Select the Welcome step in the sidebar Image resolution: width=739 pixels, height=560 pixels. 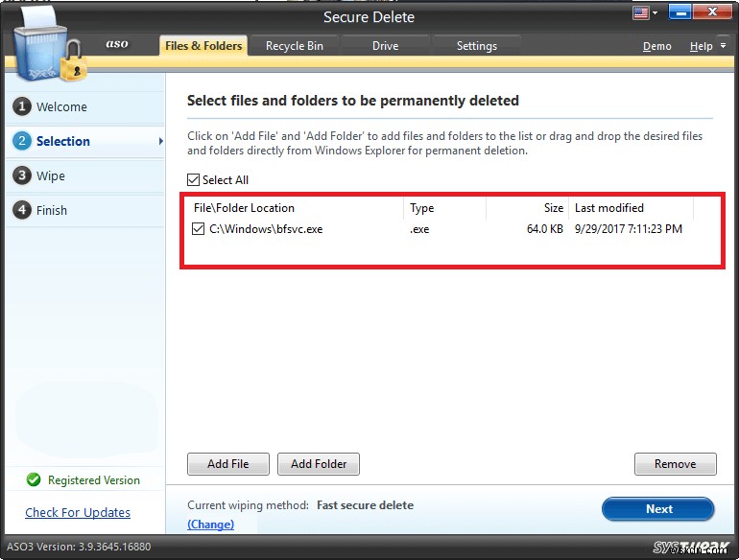pyautogui.click(x=84, y=106)
